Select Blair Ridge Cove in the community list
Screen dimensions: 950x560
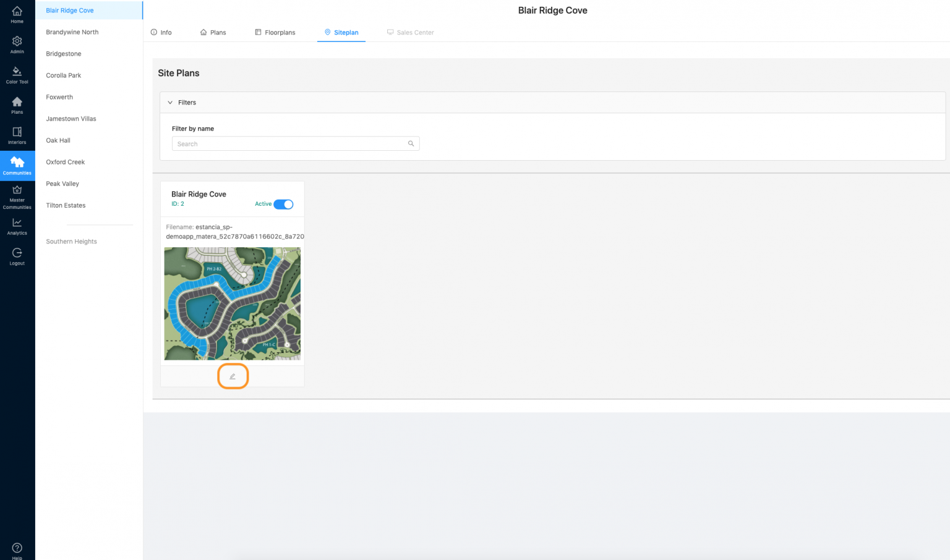89,11
